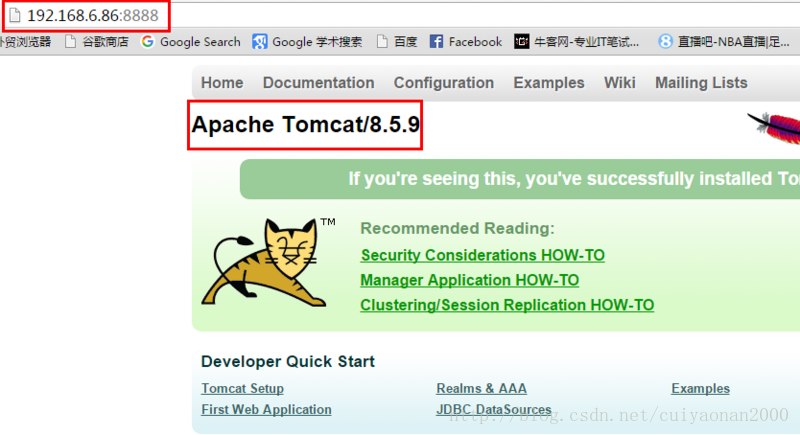
Task: Open the Google Search bookmark
Action: (200, 42)
